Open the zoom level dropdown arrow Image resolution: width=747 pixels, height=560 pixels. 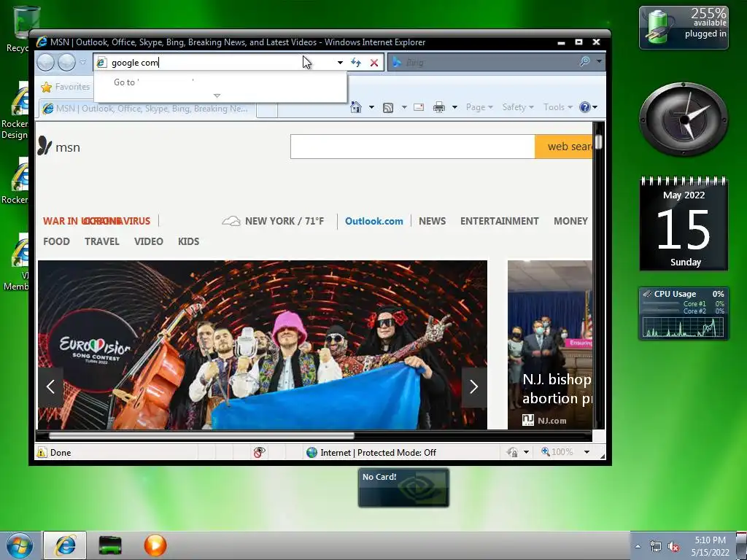tap(587, 452)
